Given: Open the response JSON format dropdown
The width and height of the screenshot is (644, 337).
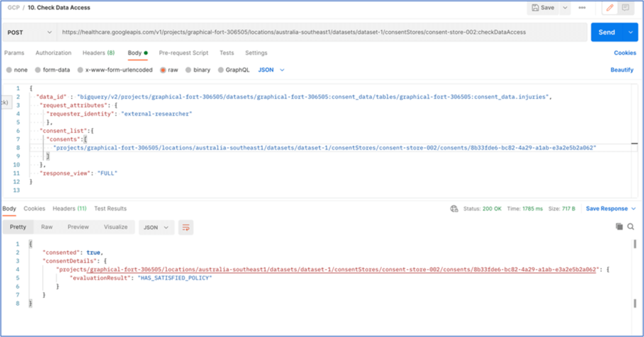Looking at the screenshot, I should pos(156,228).
